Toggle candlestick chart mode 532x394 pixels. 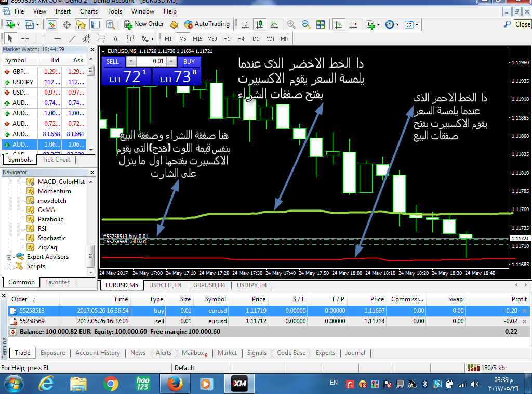[260, 24]
